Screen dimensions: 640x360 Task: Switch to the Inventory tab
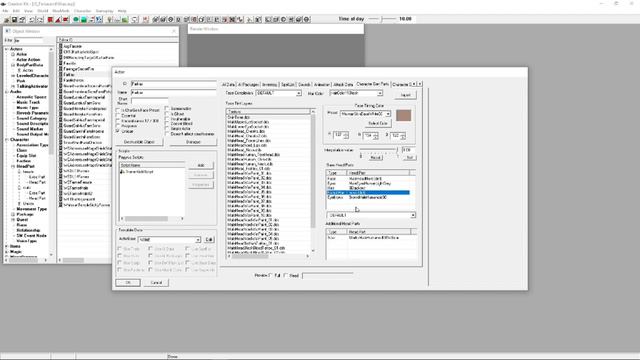pos(269,84)
